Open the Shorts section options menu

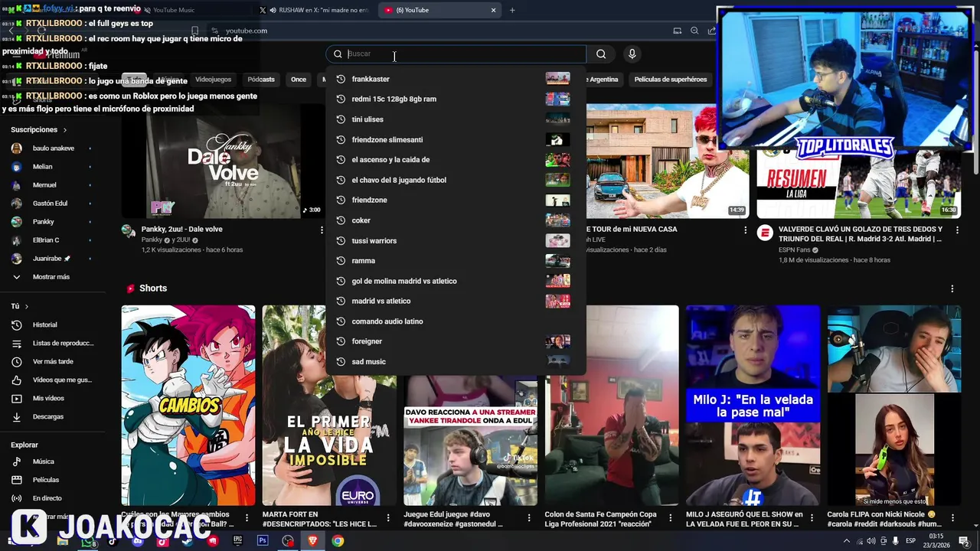pos(952,289)
